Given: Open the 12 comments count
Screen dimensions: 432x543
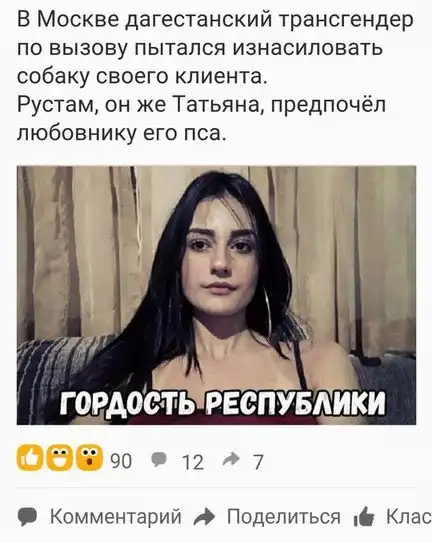Looking at the screenshot, I should point(193,462).
